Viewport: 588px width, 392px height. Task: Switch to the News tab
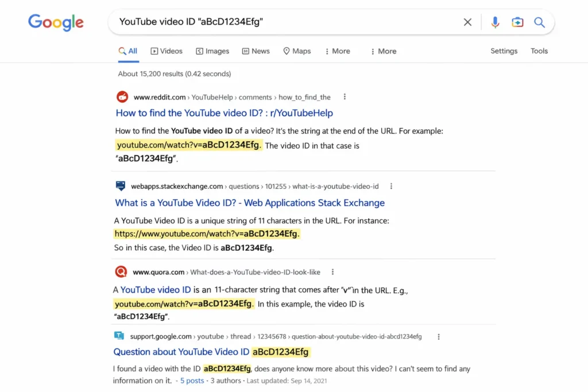click(x=256, y=51)
